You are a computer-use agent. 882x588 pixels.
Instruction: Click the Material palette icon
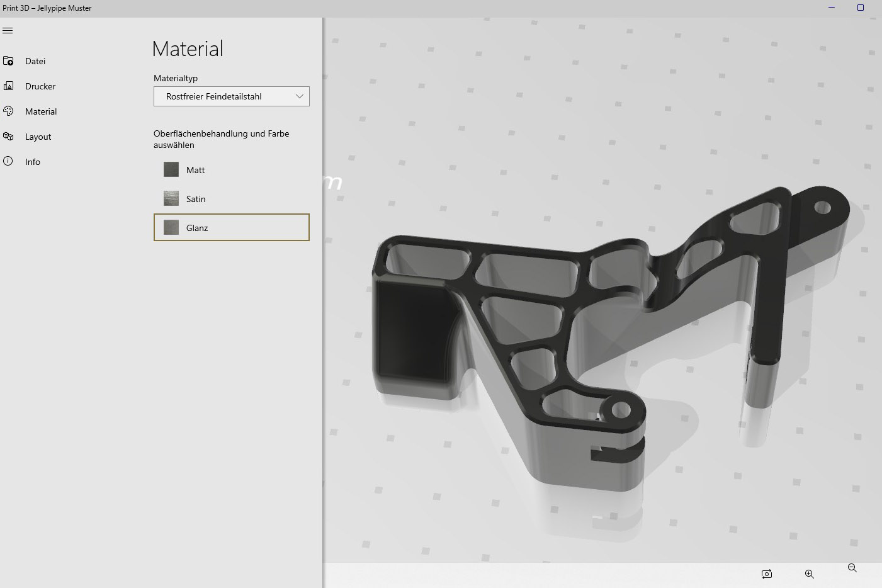(x=8, y=111)
